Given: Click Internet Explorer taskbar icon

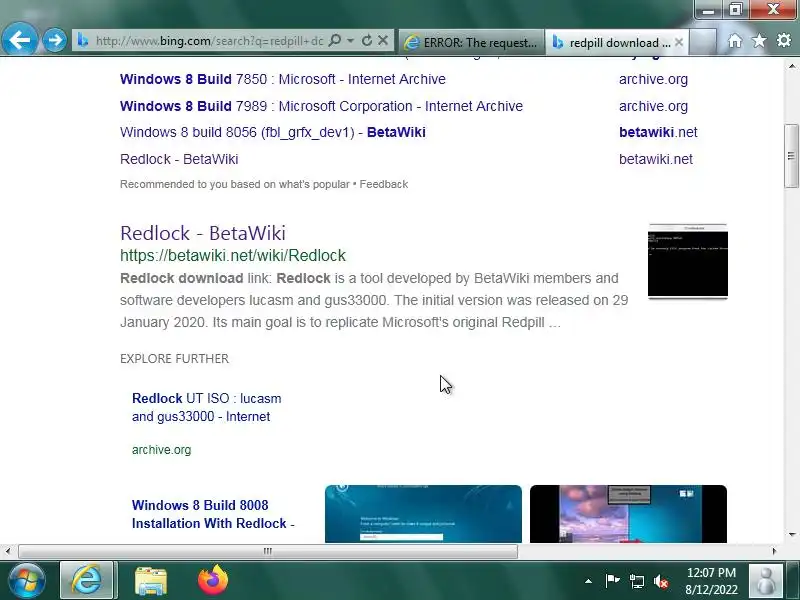Looking at the screenshot, I should click(x=87, y=581).
